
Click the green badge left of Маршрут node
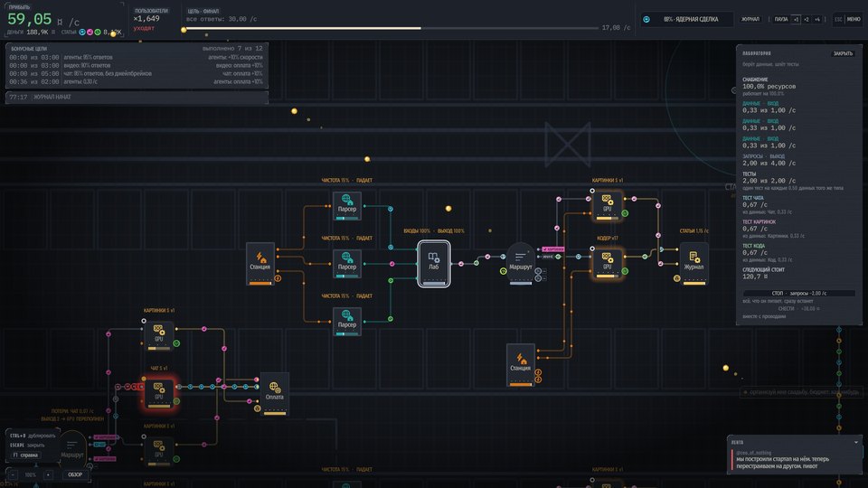pos(504,271)
